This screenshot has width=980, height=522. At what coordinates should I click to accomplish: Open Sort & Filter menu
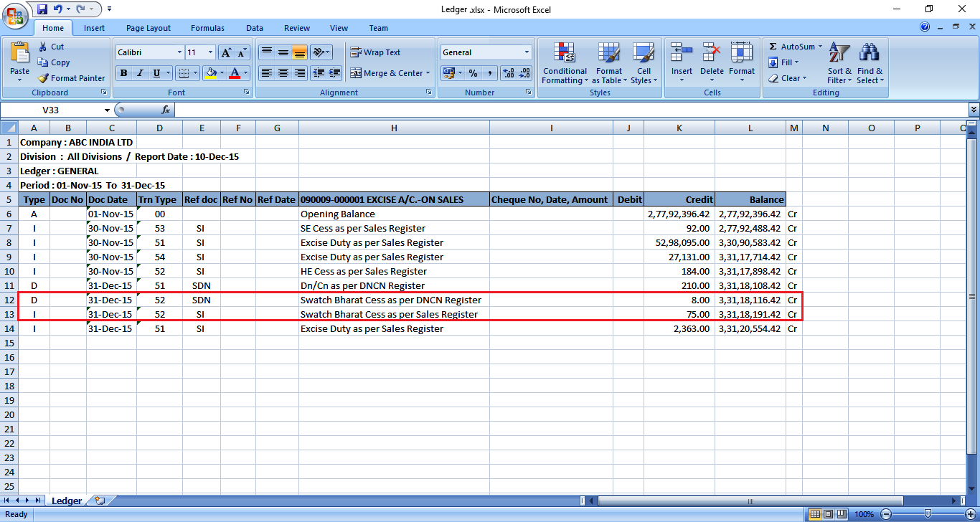pyautogui.click(x=839, y=62)
